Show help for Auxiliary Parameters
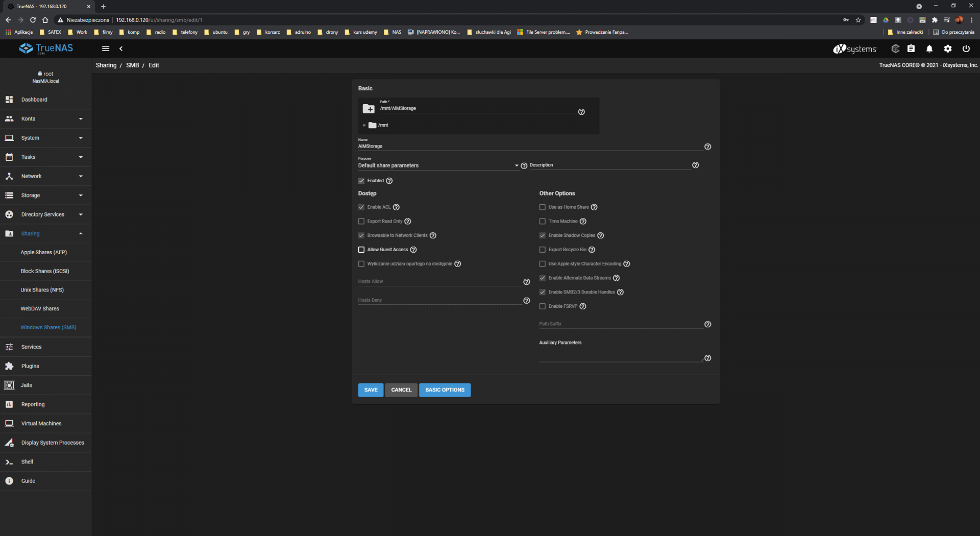 [708, 358]
